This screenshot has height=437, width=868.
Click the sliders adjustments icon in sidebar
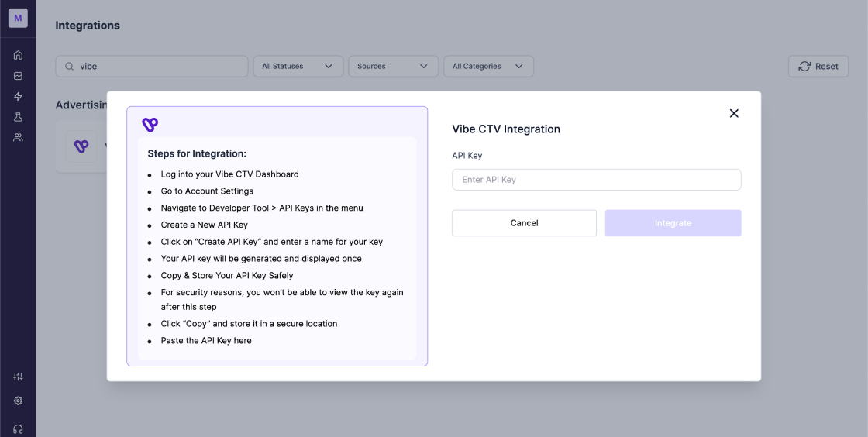coord(18,377)
